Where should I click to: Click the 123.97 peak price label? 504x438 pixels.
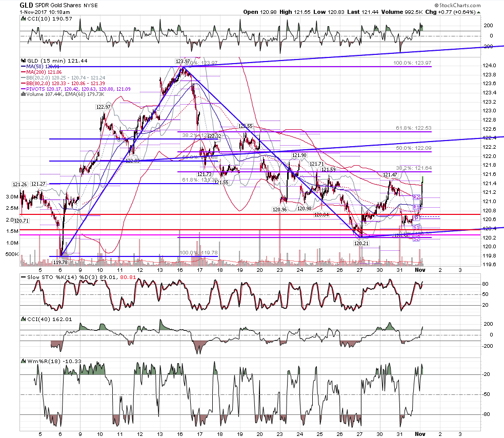[183, 61]
